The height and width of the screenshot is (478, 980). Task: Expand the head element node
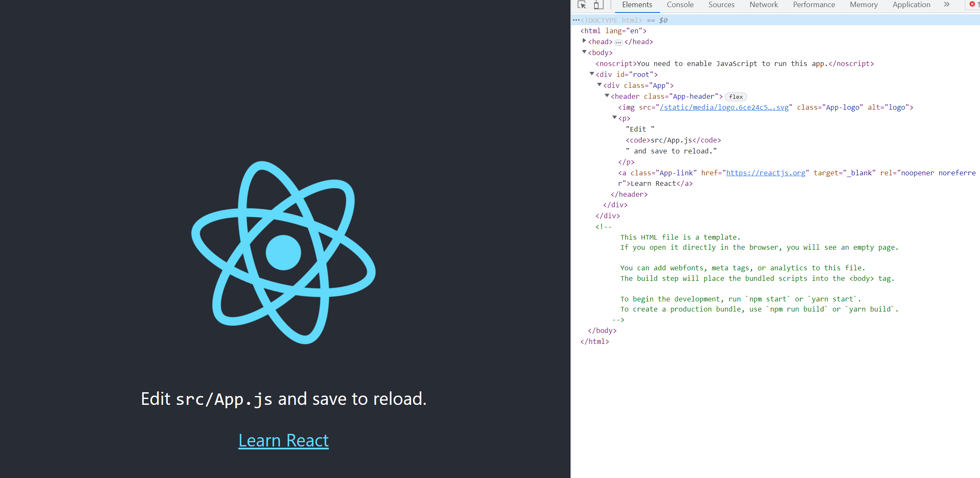[x=584, y=41]
